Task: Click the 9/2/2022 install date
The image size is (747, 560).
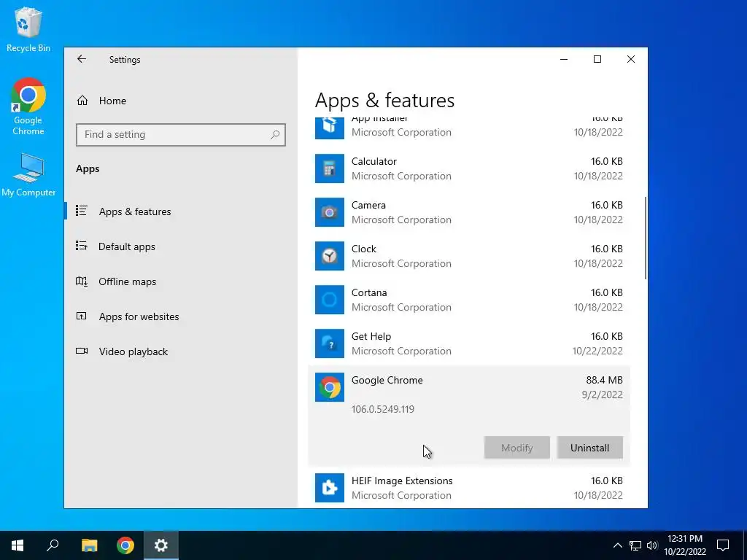Action: point(602,394)
